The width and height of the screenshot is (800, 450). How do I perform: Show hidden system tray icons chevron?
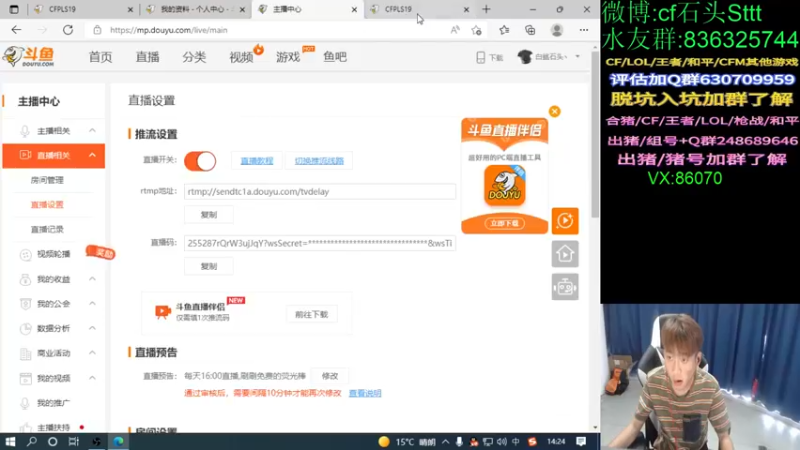445,442
